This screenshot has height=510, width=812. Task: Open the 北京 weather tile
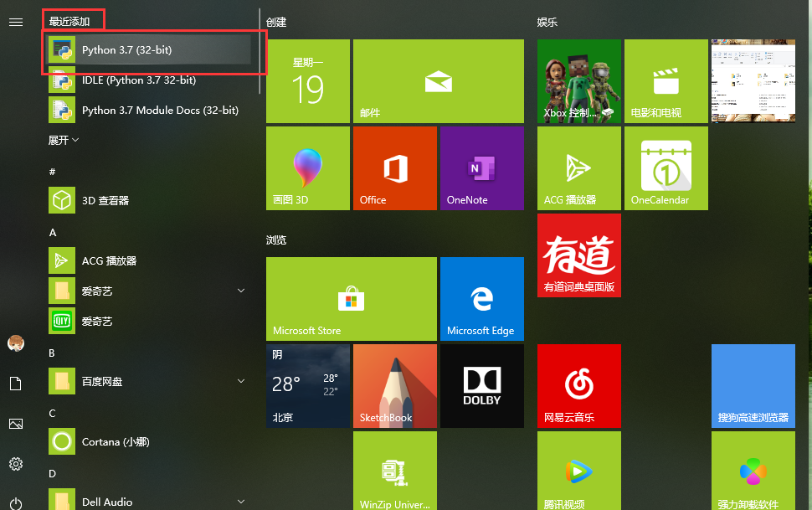[308, 386]
